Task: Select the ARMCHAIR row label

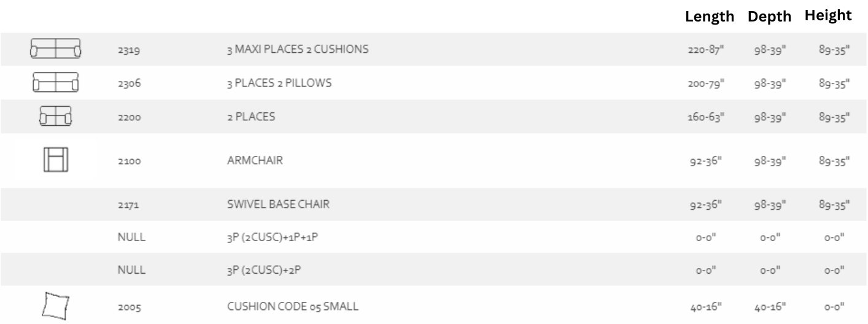Action: pyautogui.click(x=252, y=161)
